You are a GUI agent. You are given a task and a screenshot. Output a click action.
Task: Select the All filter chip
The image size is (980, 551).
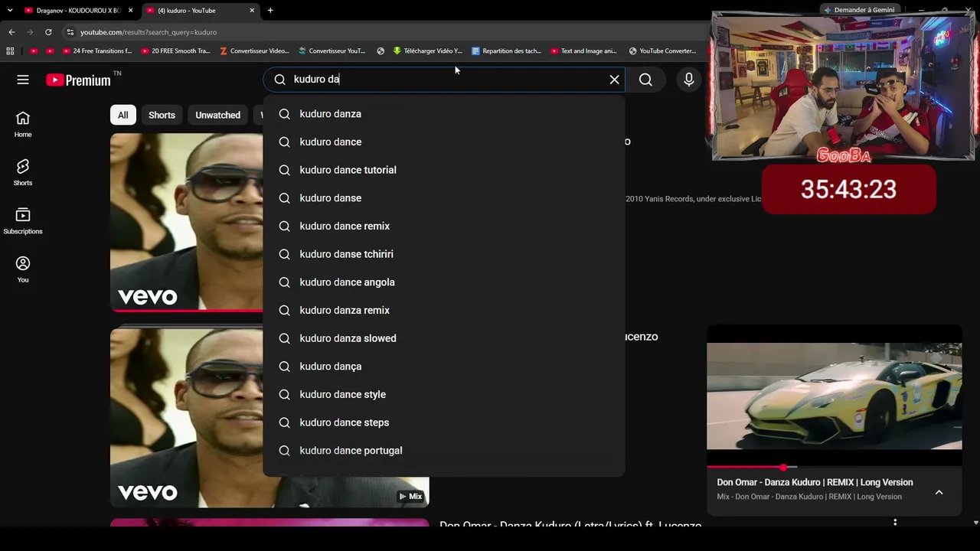click(x=122, y=115)
